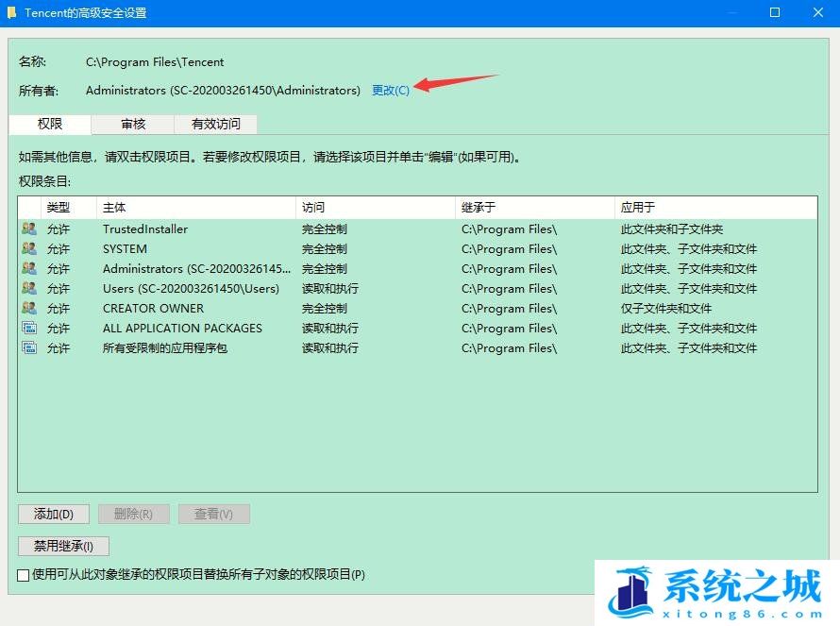Click the CREATOR OWNER row icon
Viewport: 840px width, 626px height.
[x=29, y=308]
